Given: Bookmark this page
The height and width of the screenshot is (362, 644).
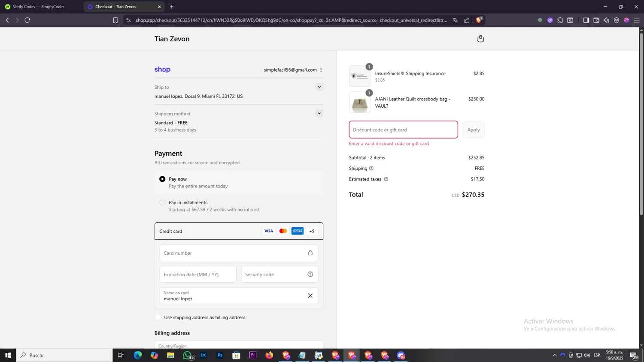Looking at the screenshot, I should [x=115, y=20].
